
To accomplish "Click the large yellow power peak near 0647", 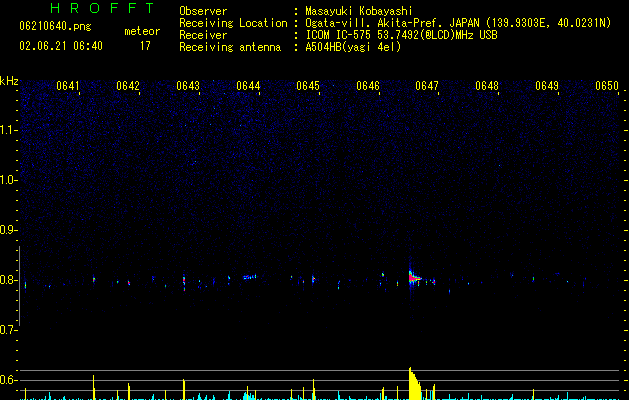I will click(x=415, y=384).
